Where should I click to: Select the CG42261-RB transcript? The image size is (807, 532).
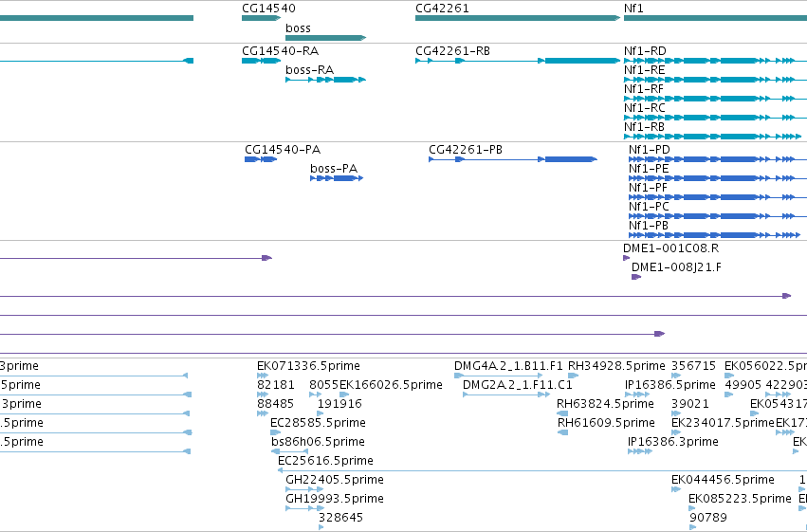coord(518,61)
